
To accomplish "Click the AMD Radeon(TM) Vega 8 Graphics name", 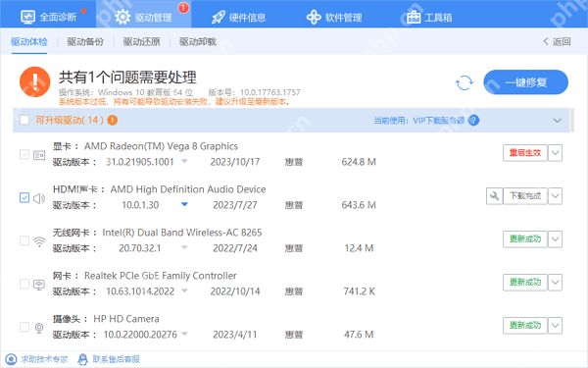I will tap(161, 146).
